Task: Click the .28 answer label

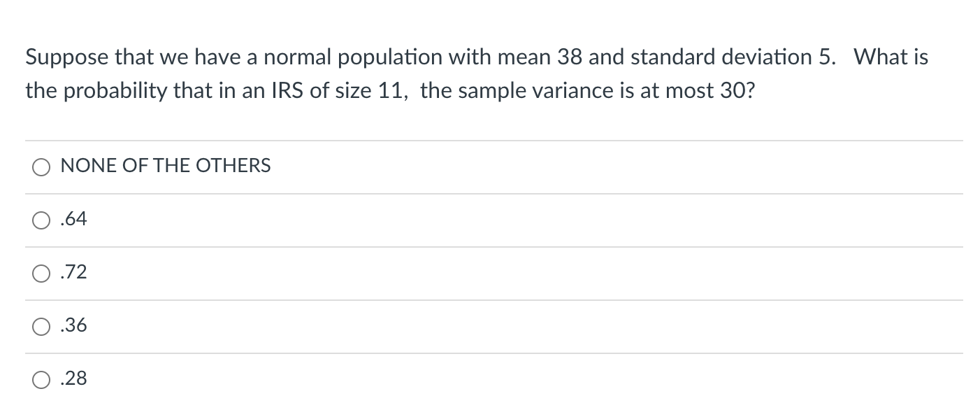Action: pyautogui.click(x=73, y=379)
